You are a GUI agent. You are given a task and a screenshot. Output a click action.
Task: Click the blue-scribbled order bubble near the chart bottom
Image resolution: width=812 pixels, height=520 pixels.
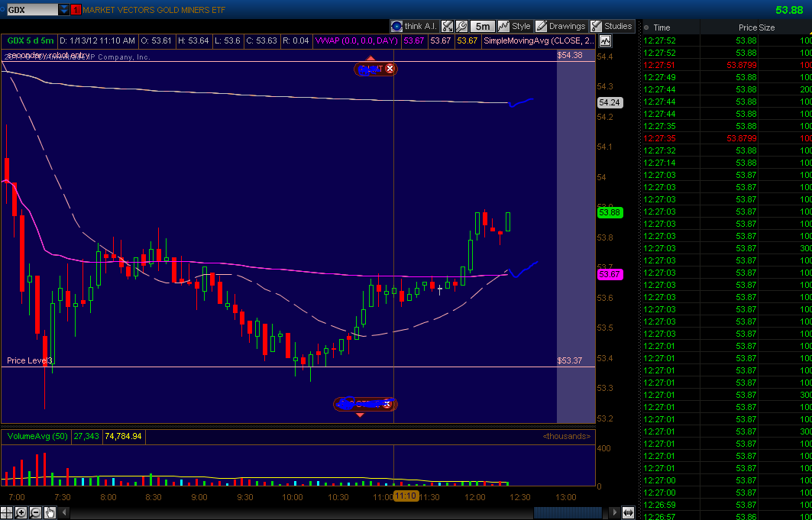click(x=365, y=404)
